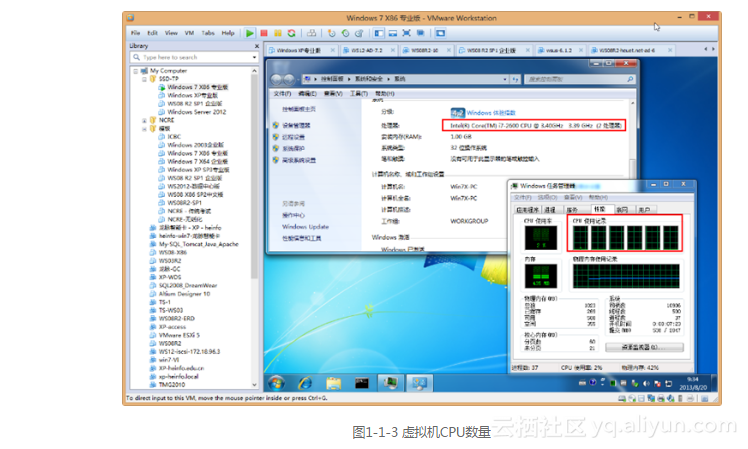Open the Help menu in VMware
The image size is (748, 449).
[228, 33]
